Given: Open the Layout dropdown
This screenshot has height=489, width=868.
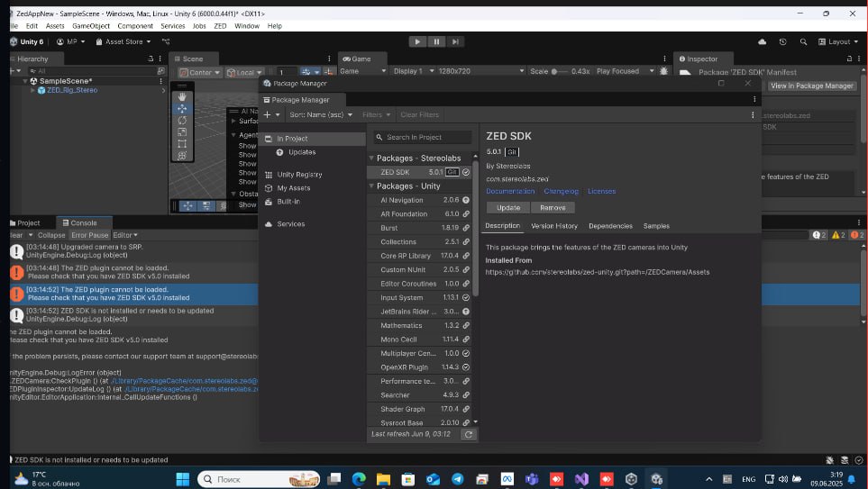Looking at the screenshot, I should click(x=838, y=41).
